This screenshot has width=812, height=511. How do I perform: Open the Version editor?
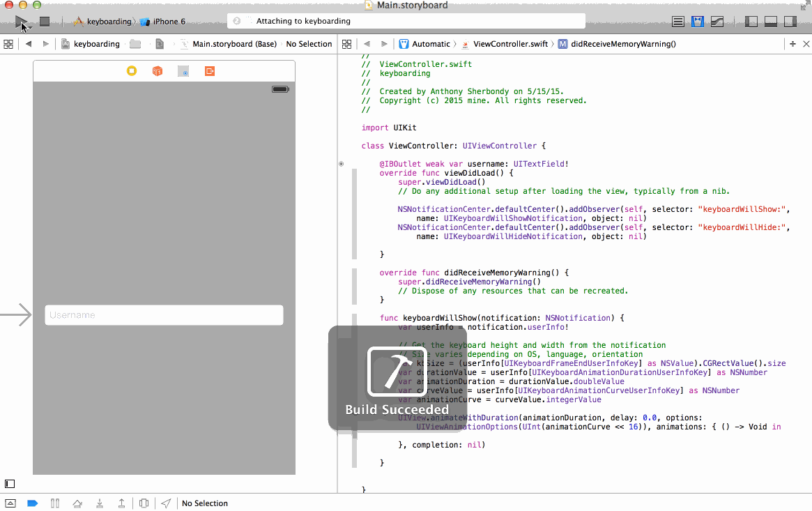pos(717,22)
